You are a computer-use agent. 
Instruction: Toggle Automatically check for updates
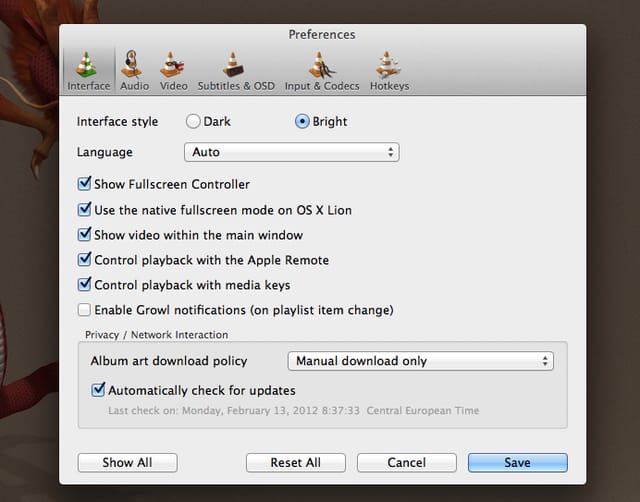point(98,390)
